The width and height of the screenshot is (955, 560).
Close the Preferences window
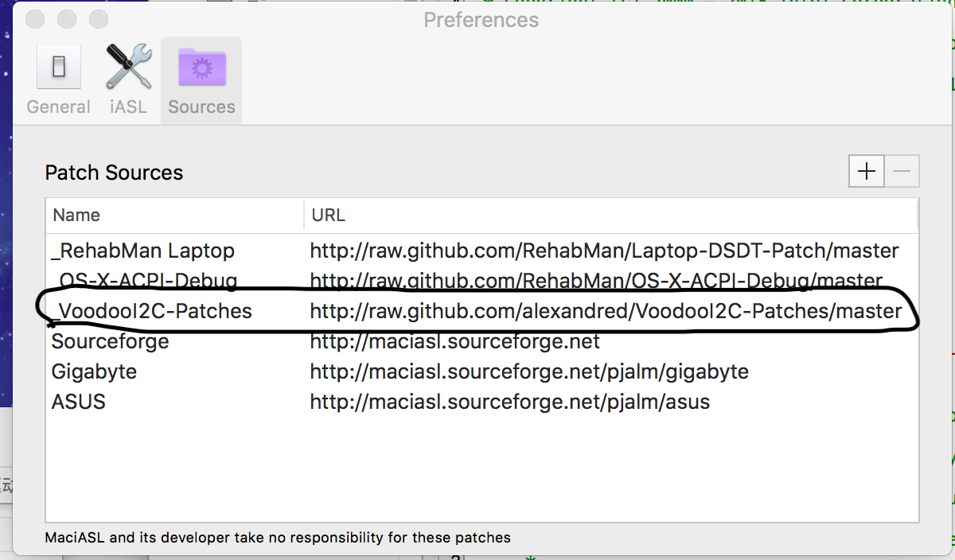[x=36, y=19]
